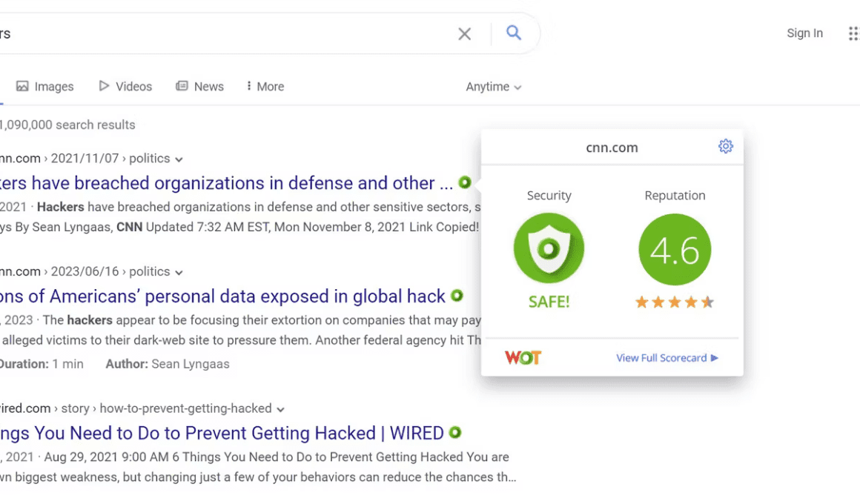Switch to the Videos tab
The width and height of the screenshot is (860, 504).
coord(125,87)
